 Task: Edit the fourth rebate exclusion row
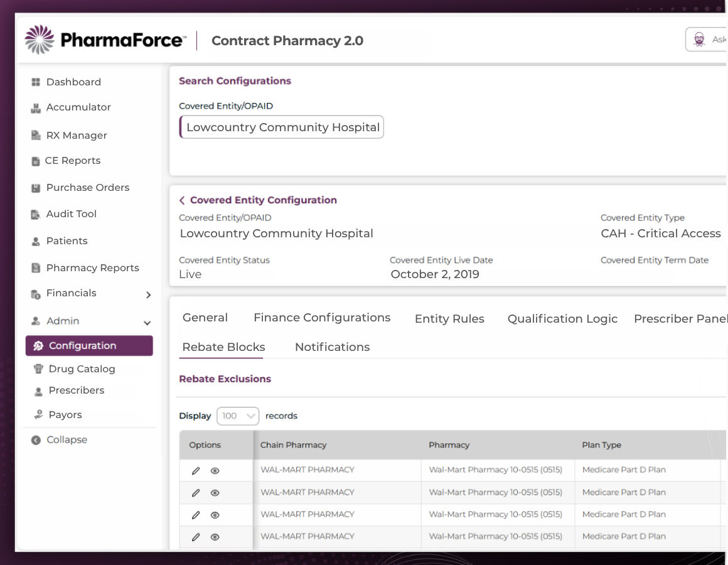click(x=196, y=537)
